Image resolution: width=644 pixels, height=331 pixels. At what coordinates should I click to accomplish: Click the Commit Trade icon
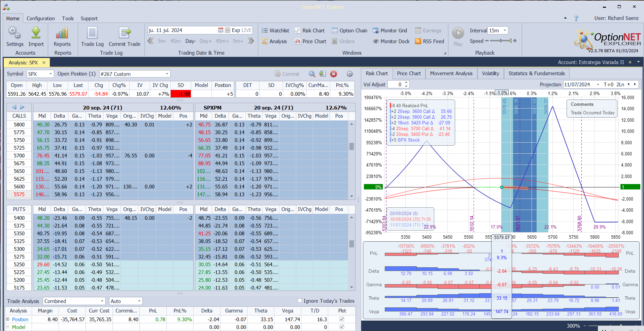124,33
